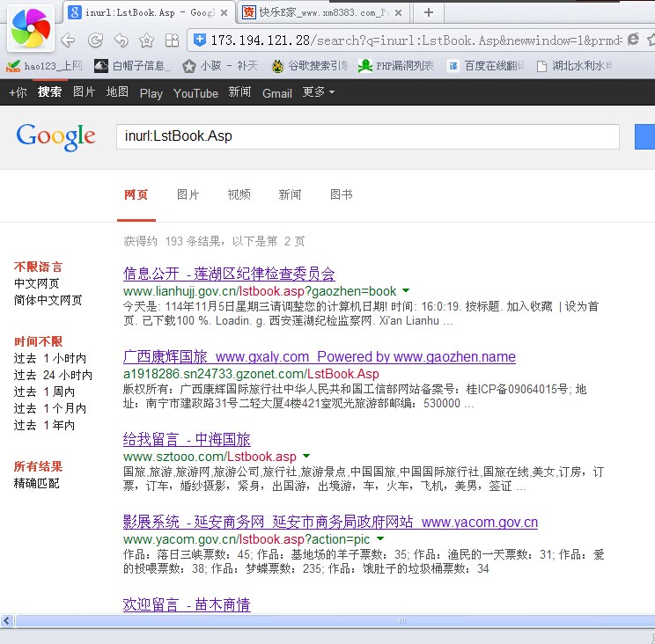655x644 pixels.
Task: Click the undo/restore closed tab arrow
Action: click(x=121, y=40)
